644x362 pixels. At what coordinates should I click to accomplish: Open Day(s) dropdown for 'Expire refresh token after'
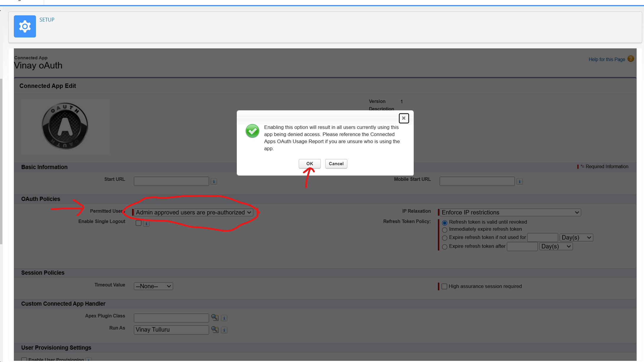pyautogui.click(x=556, y=246)
